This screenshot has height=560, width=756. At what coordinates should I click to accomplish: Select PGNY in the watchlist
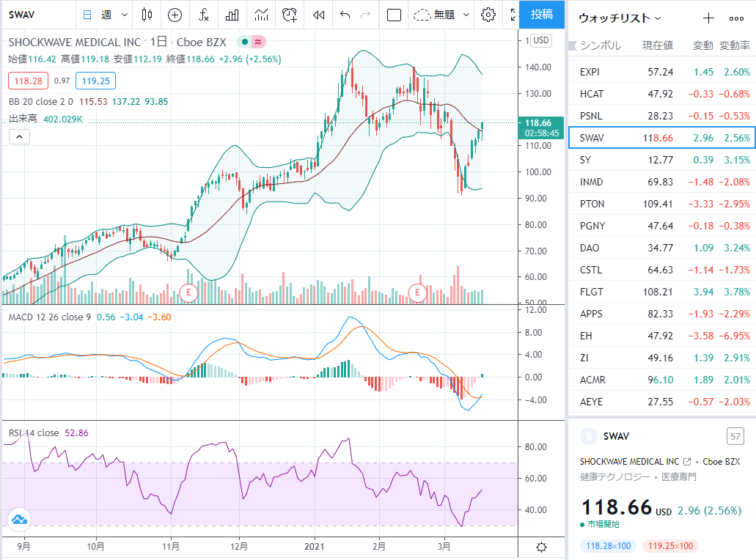pyautogui.click(x=662, y=226)
